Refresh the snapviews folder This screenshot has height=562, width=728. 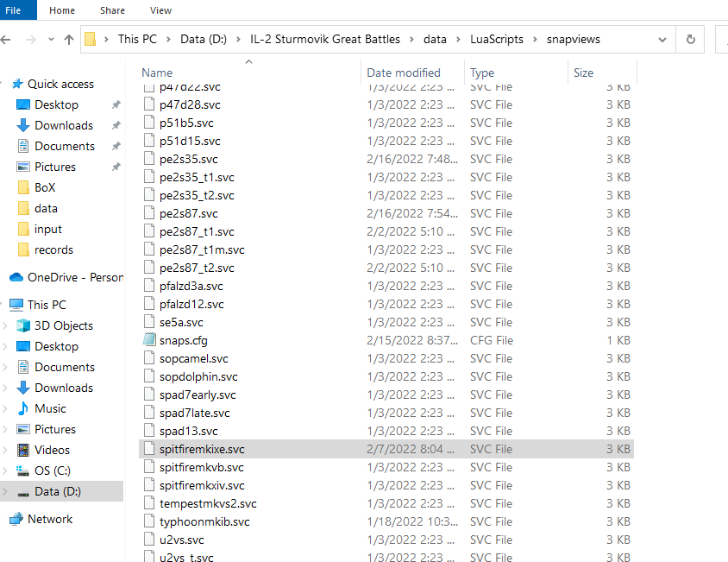coord(690,40)
